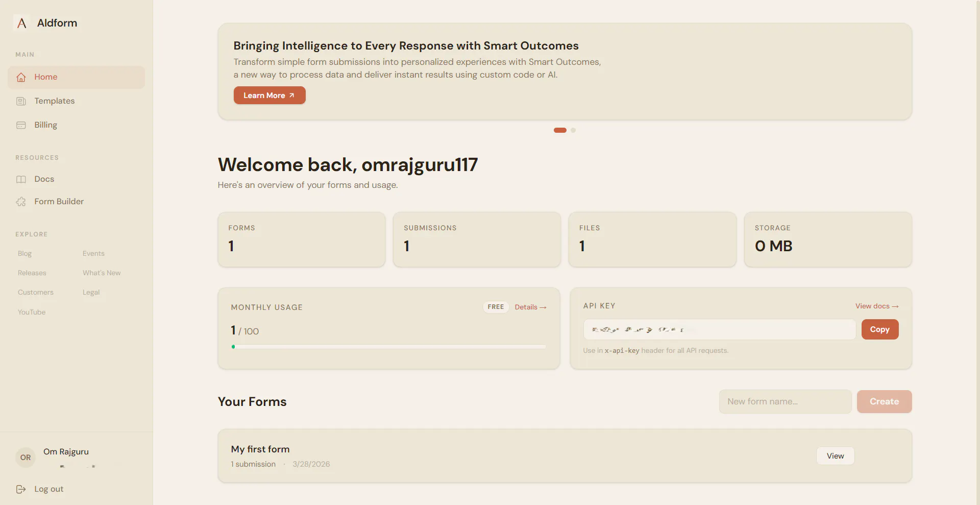Click the 3/28/2026 date text
The image size is (980, 505).
pyautogui.click(x=311, y=464)
